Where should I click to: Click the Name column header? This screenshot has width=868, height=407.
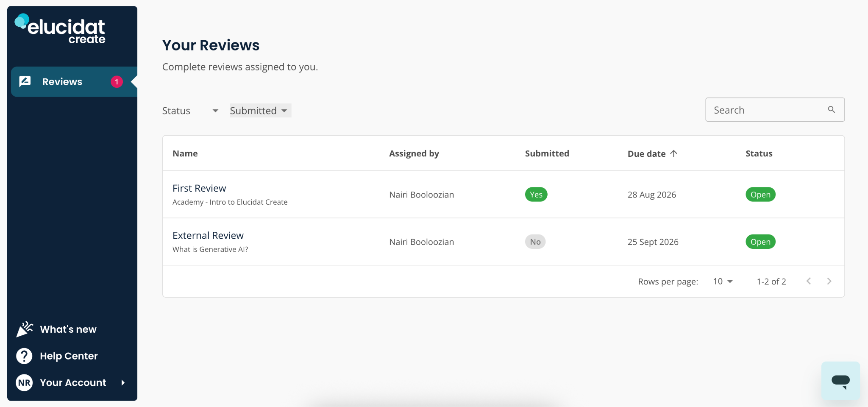185,153
